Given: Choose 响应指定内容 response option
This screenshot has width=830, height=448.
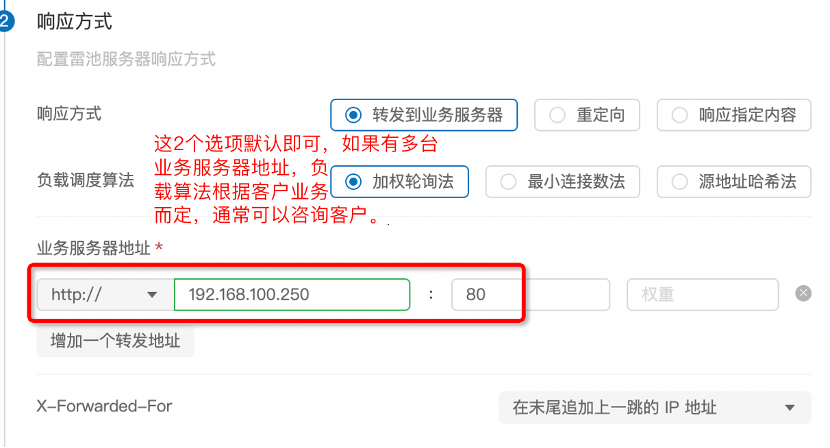Looking at the screenshot, I should tap(732, 115).
